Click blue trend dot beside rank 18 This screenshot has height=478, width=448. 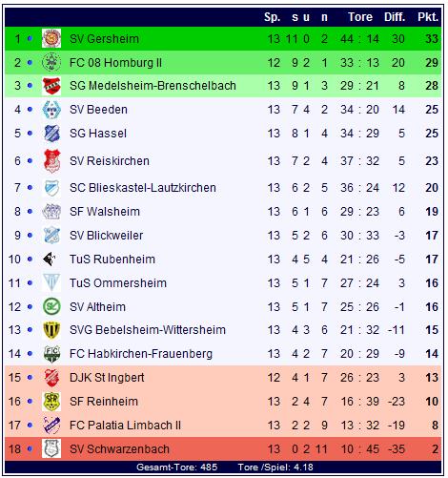[x=30, y=449]
